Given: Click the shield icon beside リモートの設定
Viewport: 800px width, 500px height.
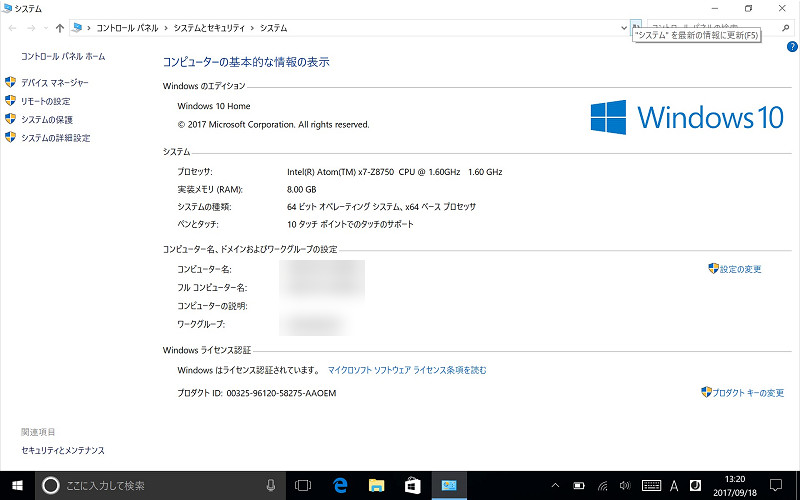Looking at the screenshot, I should (x=10, y=101).
